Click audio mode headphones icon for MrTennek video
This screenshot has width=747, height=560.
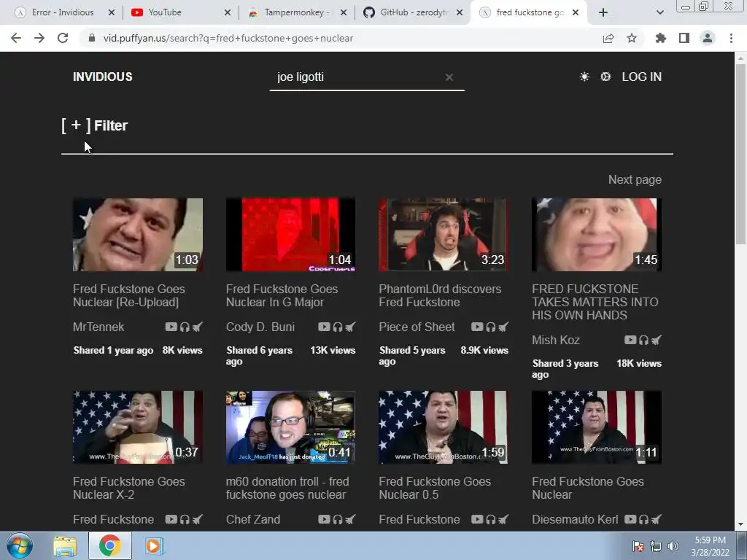[185, 327]
